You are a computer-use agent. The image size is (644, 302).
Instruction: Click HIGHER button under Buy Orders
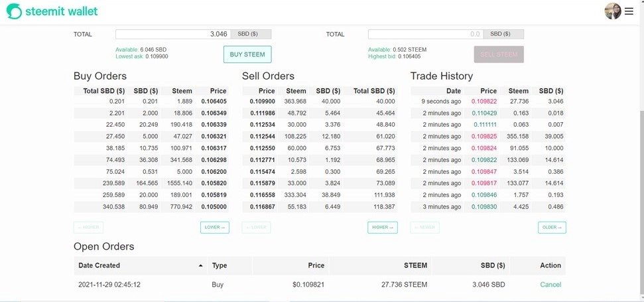(x=88, y=227)
